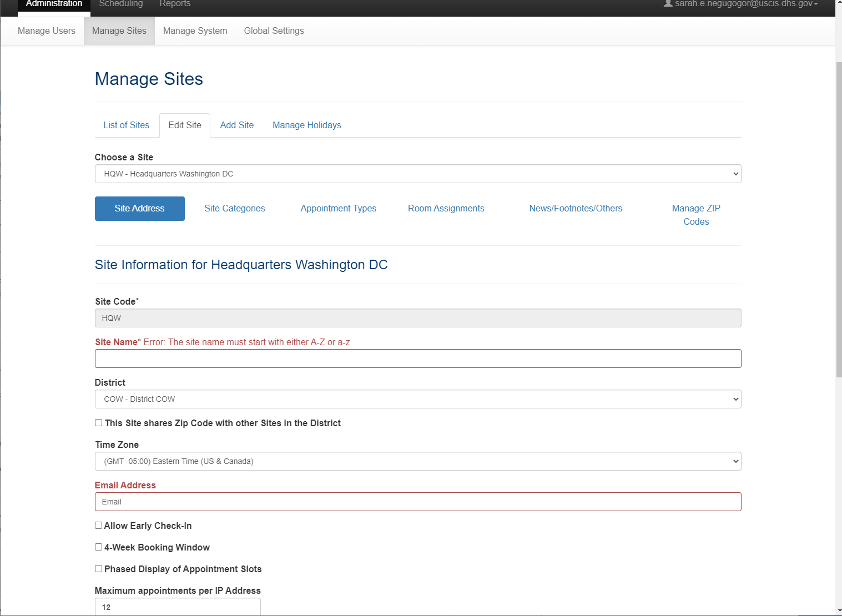
Task: Focus the Email Address input field
Action: pos(418,502)
